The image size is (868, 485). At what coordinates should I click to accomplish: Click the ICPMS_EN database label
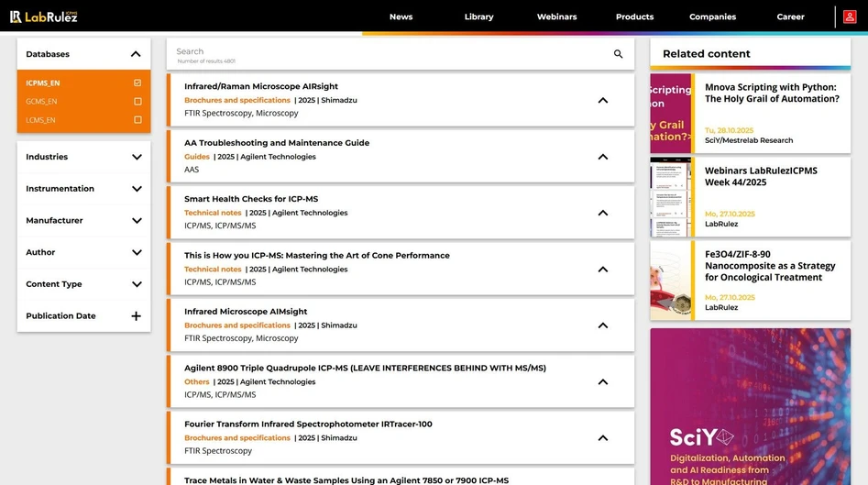tap(43, 83)
